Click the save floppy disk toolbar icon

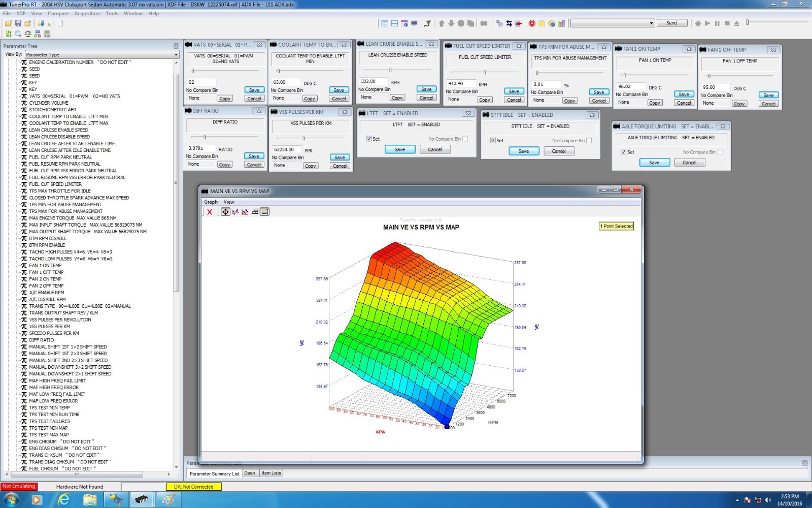(x=18, y=23)
